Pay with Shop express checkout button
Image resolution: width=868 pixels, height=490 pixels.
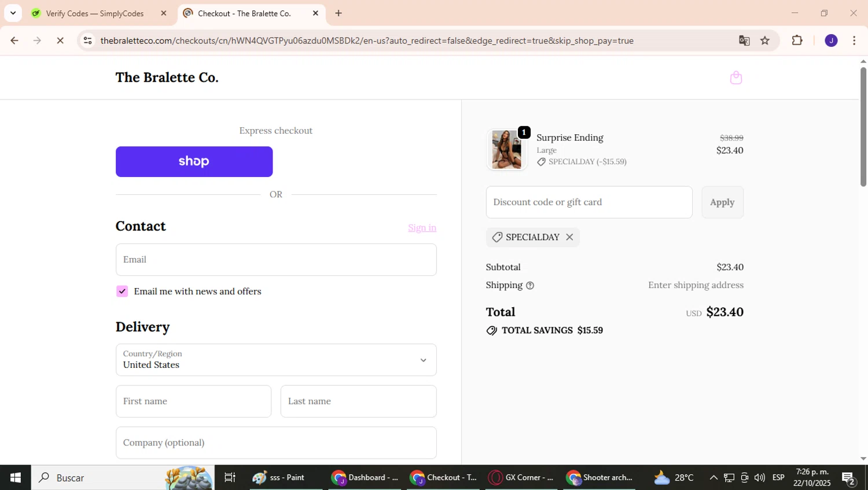tap(194, 161)
